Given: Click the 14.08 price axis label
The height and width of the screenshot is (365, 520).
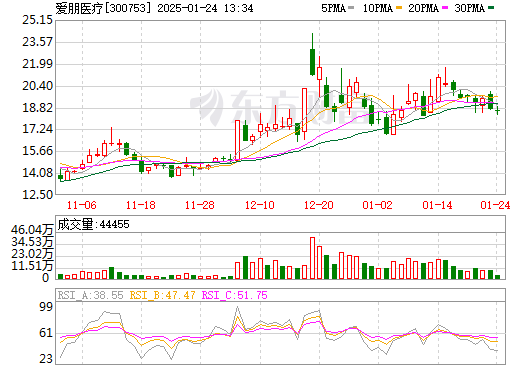Looking at the screenshot, I should (37, 173).
